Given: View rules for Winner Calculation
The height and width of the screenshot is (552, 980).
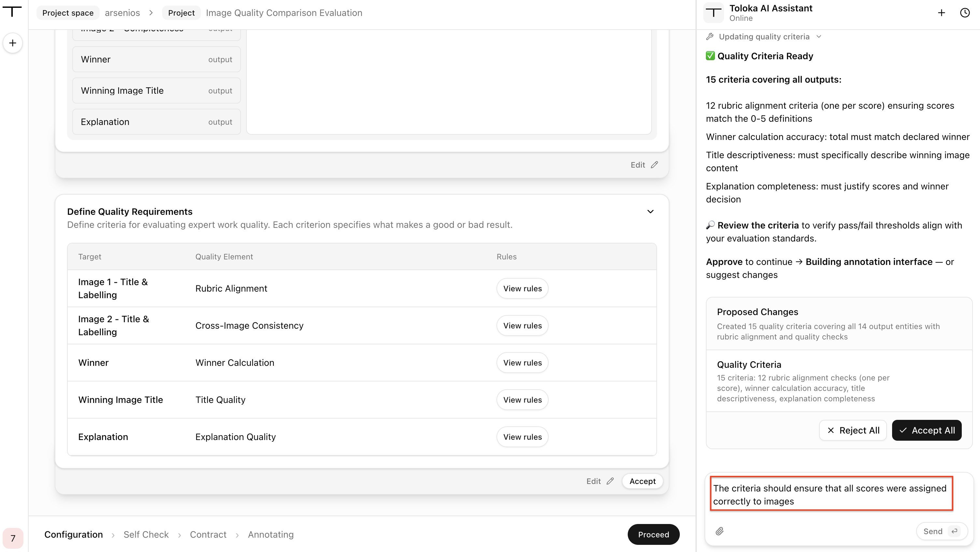Looking at the screenshot, I should tap(522, 363).
